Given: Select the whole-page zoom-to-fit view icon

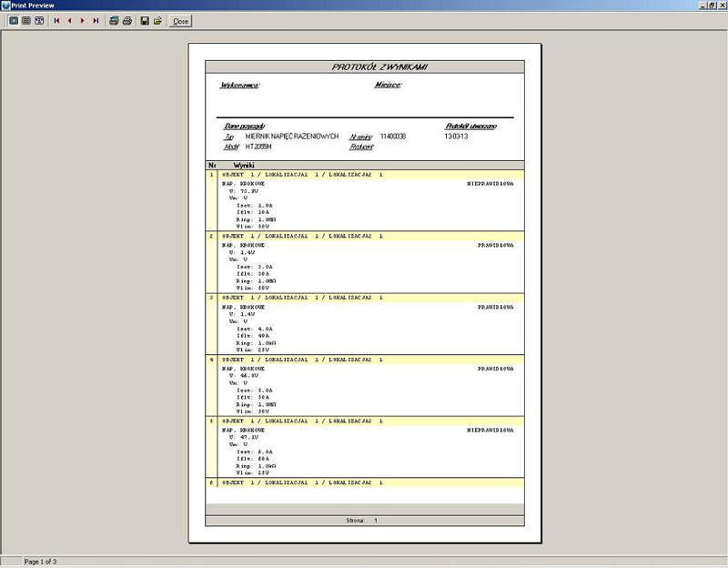Looking at the screenshot, I should click(x=13, y=20).
